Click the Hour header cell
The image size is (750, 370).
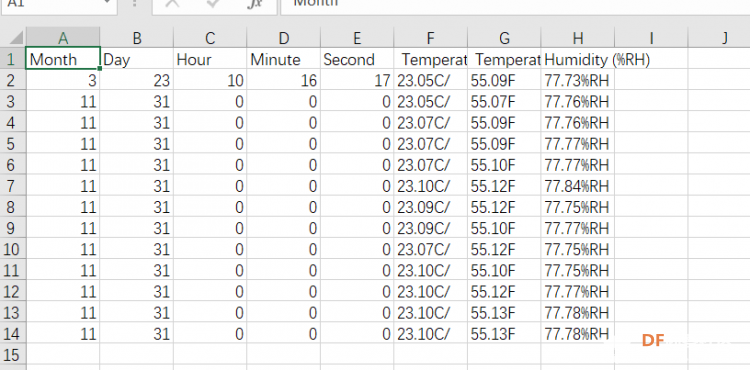click(x=210, y=59)
